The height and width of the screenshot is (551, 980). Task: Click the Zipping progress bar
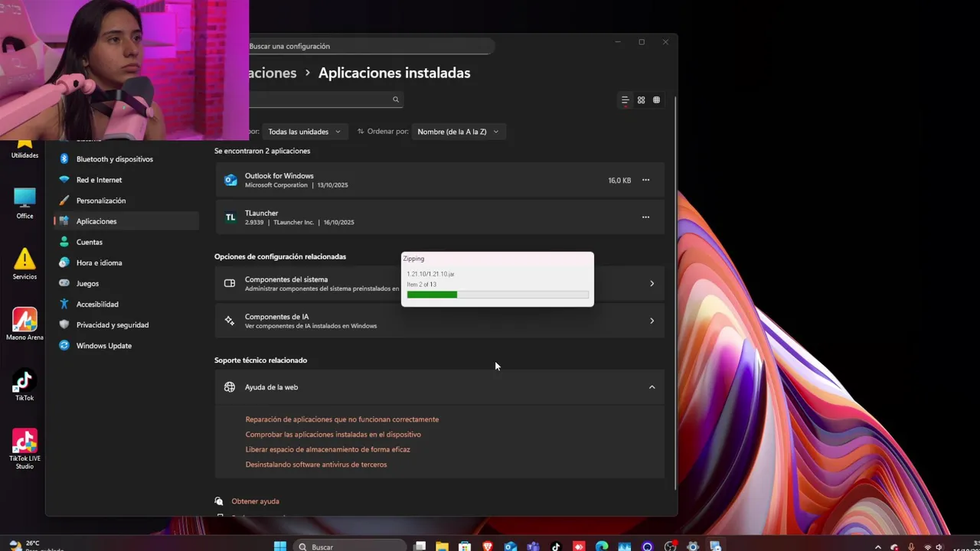pos(498,295)
